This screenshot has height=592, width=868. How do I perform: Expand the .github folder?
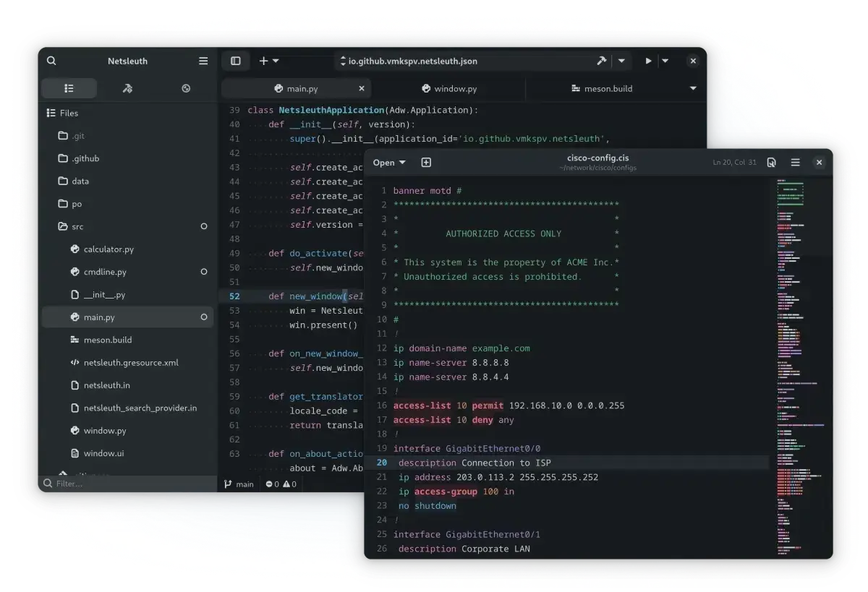pyautogui.click(x=127, y=158)
